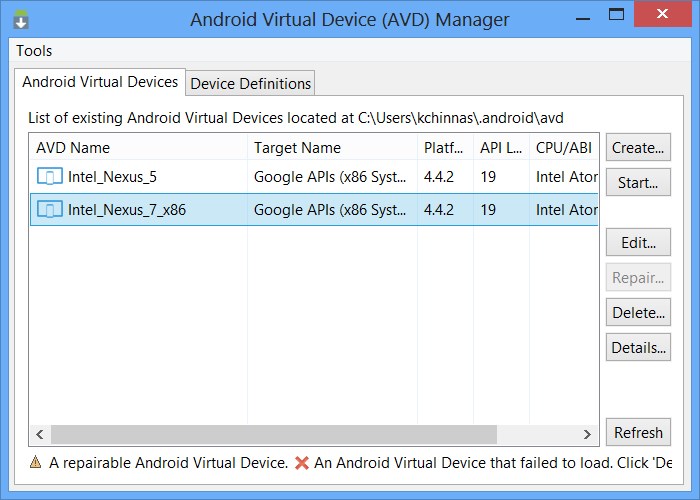Open Details... for the selected device

pyautogui.click(x=637, y=348)
